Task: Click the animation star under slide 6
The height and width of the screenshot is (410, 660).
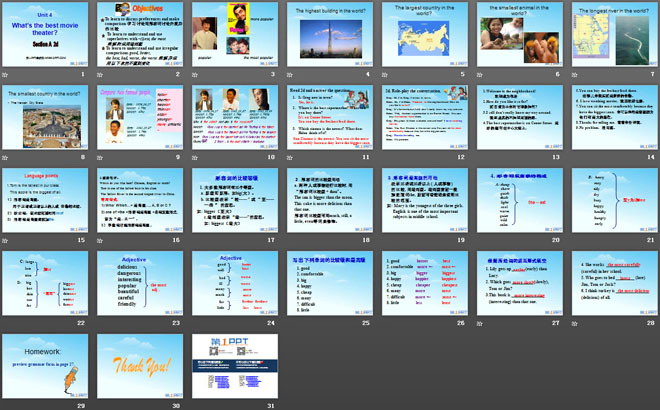Action: (480, 75)
